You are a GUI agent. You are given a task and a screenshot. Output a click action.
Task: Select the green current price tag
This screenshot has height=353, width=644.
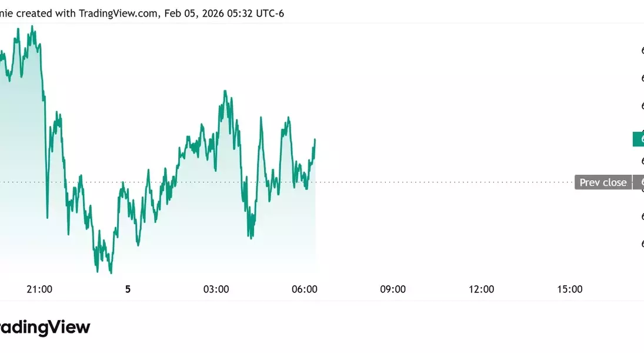638,139
